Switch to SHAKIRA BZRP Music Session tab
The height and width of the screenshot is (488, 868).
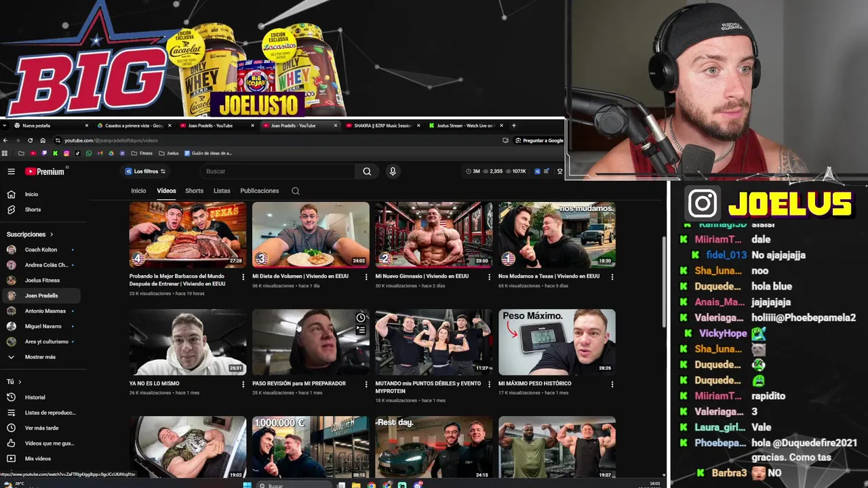[382, 125]
